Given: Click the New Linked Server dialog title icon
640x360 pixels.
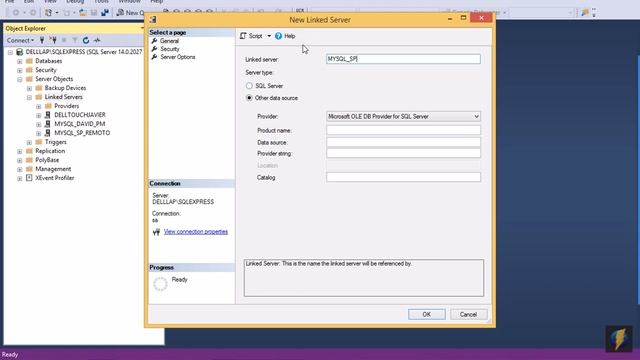Looking at the screenshot, I should pyautogui.click(x=153, y=19).
